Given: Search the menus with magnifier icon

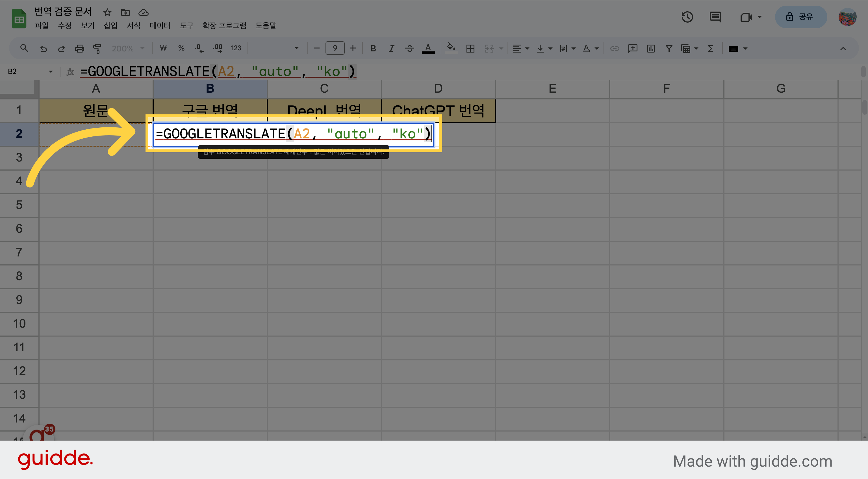Looking at the screenshot, I should click(24, 48).
